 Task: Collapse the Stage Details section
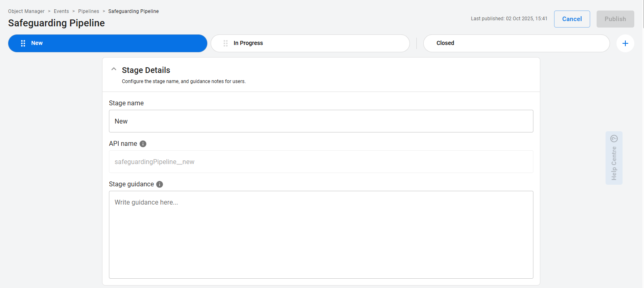114,69
